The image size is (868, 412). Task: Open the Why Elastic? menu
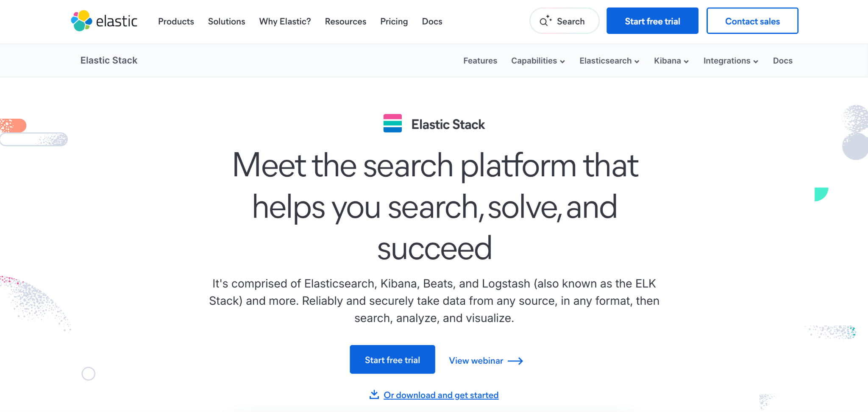(285, 21)
